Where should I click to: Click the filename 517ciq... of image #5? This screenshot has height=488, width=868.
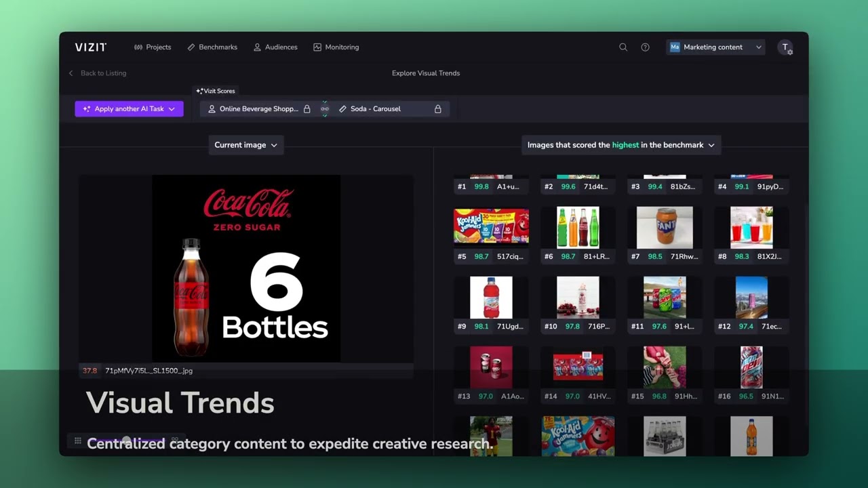point(510,256)
